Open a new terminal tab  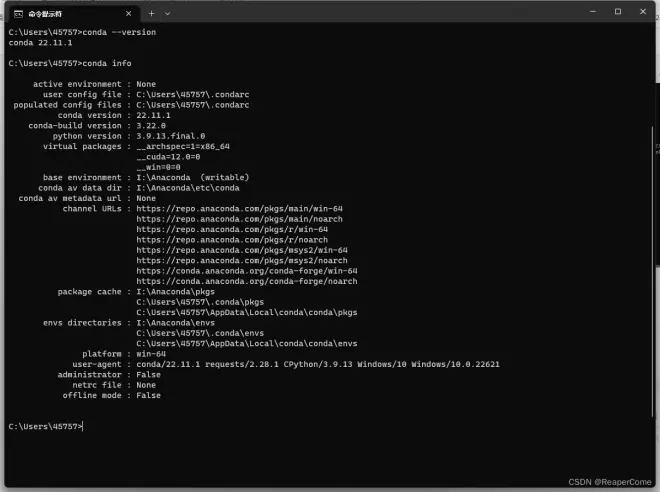pyautogui.click(x=152, y=13)
